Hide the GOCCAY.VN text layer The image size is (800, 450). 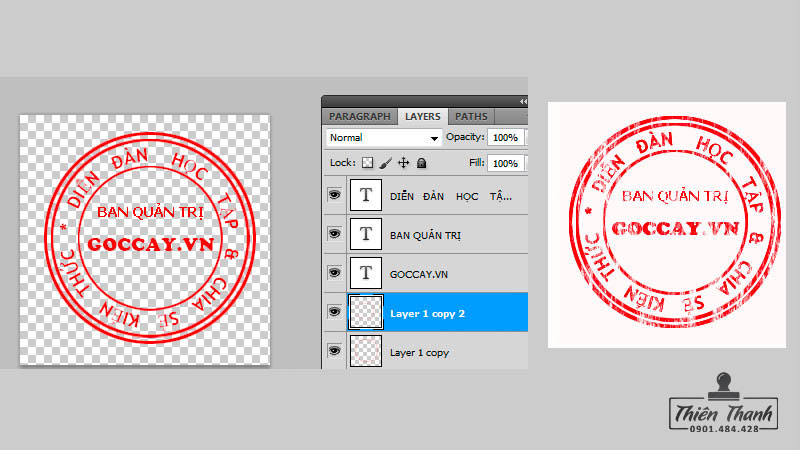334,273
